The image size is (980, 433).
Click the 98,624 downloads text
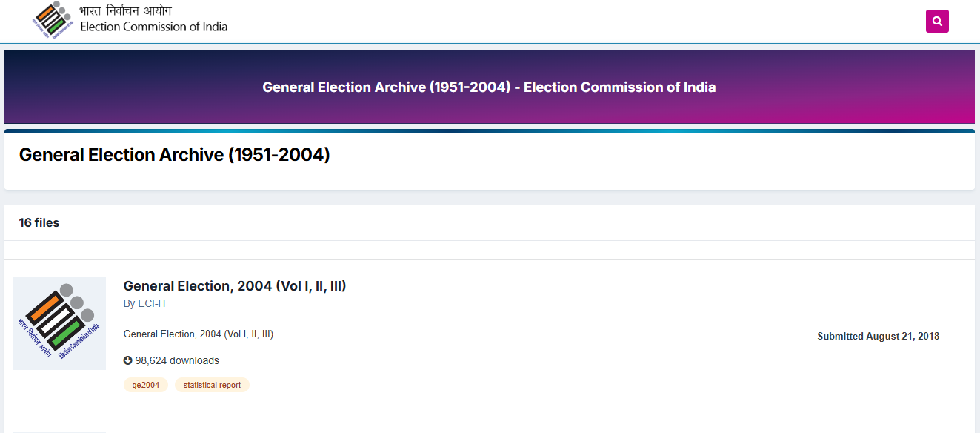[x=177, y=360]
